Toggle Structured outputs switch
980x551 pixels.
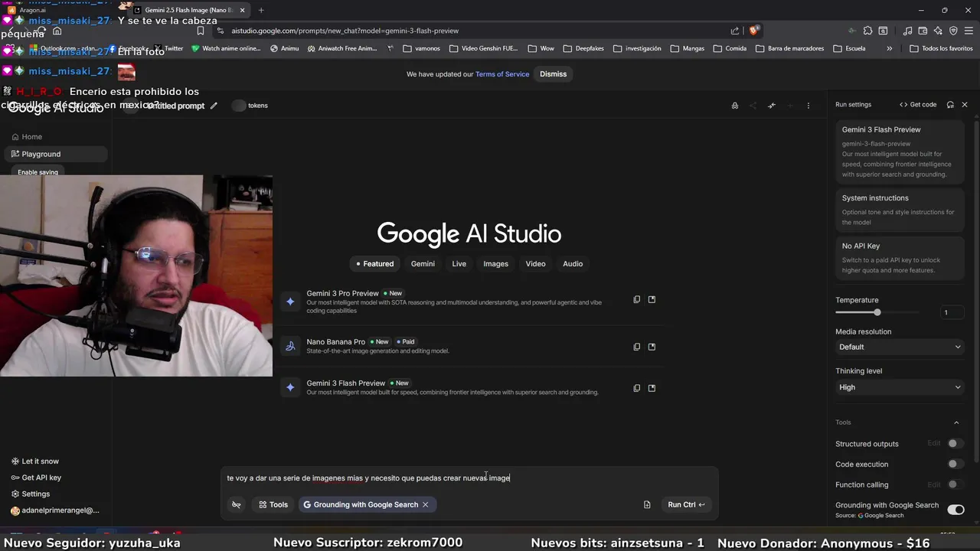tap(955, 443)
